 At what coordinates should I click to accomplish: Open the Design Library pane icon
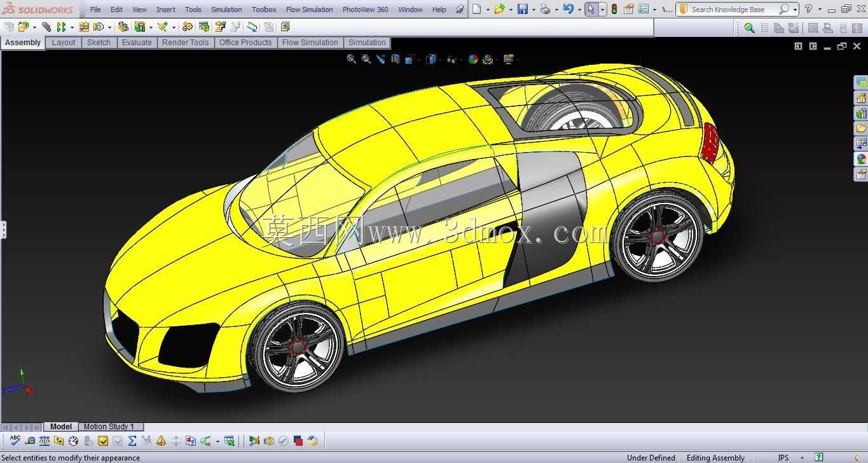[x=861, y=113]
